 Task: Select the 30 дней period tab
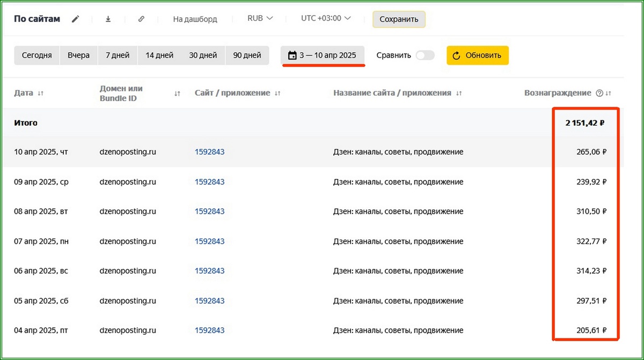[x=203, y=55]
